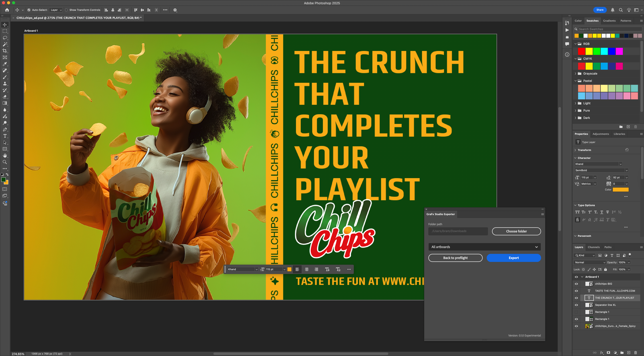Click the blue Export button
This screenshot has width=644, height=356.
(514, 258)
